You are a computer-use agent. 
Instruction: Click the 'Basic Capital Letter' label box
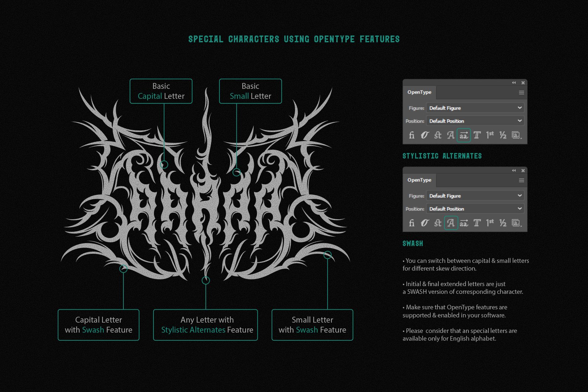161,91
